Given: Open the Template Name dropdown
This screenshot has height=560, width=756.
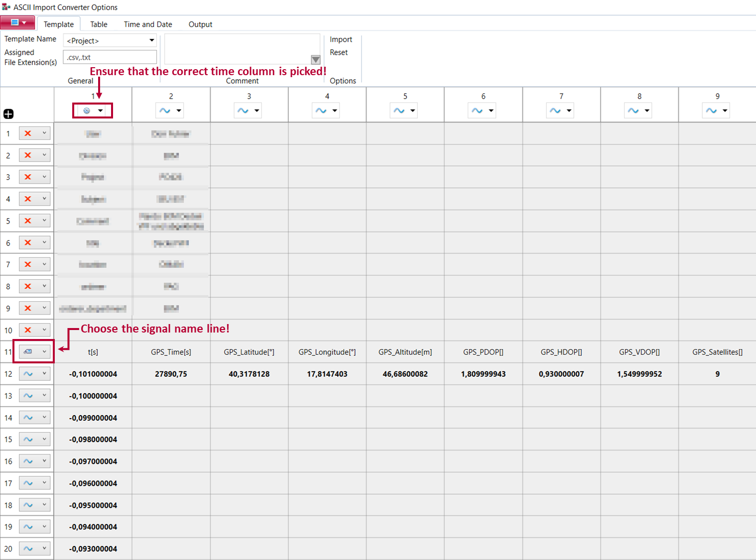Looking at the screenshot, I should 151,40.
